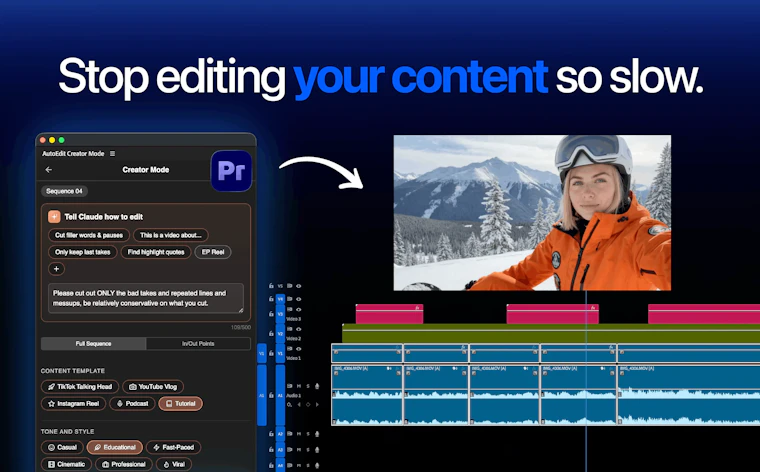Select the Fast-Paced tone
This screenshot has height=472, width=760.
coord(174,447)
